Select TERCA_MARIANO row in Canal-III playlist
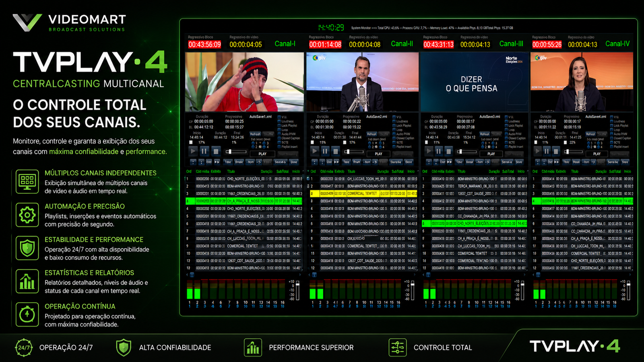The image size is (644, 362). 475,186
